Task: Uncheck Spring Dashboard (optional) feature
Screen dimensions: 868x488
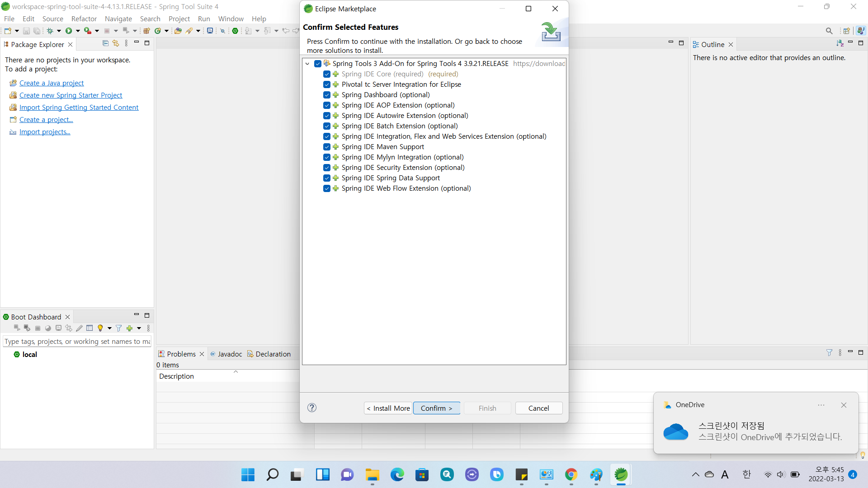Action: [327, 95]
